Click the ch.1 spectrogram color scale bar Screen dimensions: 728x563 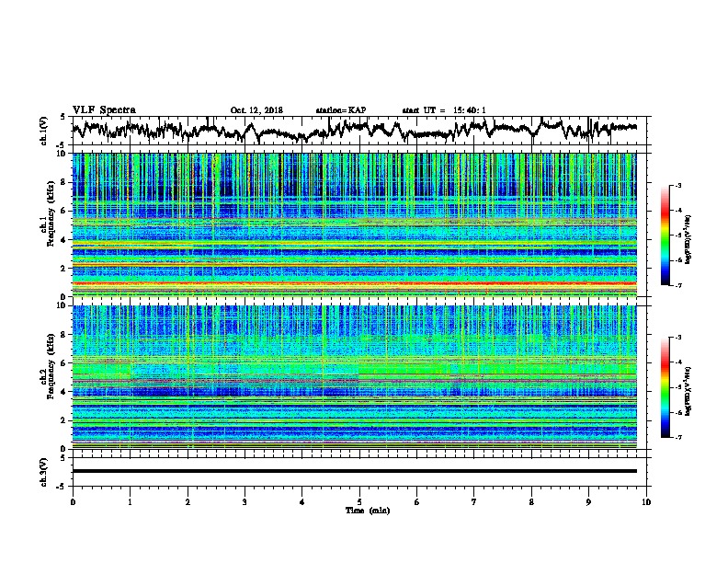[665, 236]
